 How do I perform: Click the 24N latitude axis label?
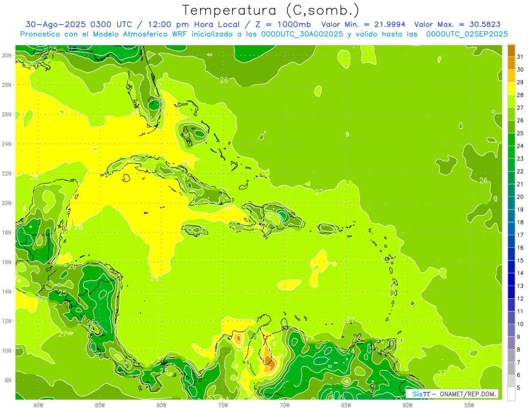pyautogui.click(x=7, y=144)
